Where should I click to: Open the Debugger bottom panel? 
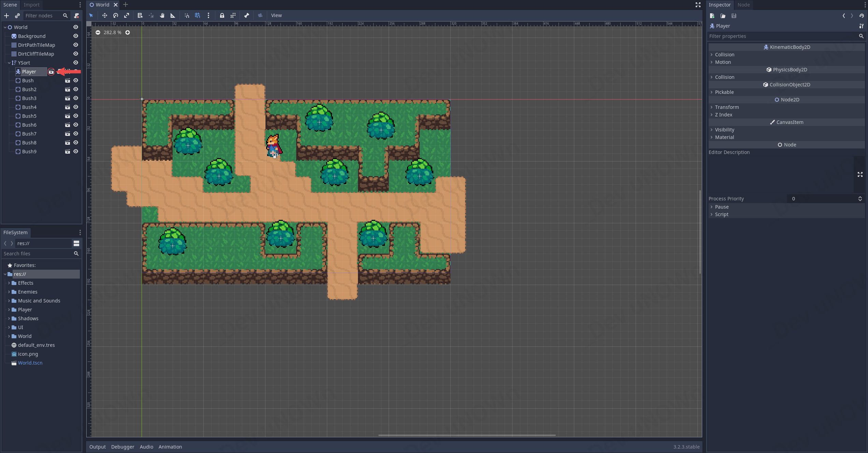(122, 447)
